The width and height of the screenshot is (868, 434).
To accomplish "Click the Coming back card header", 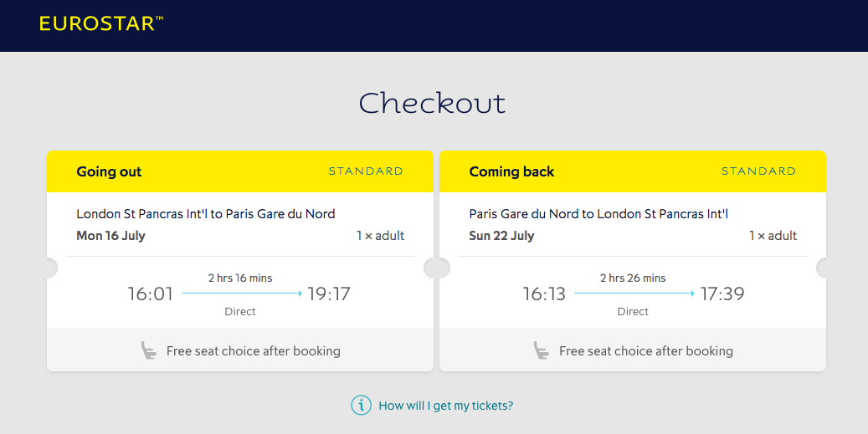I will click(633, 171).
